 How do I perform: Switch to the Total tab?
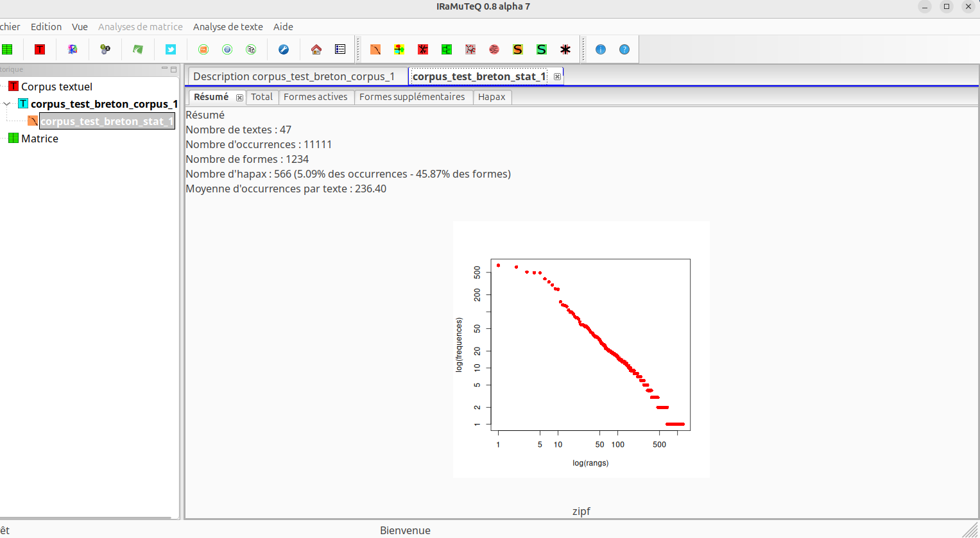262,97
